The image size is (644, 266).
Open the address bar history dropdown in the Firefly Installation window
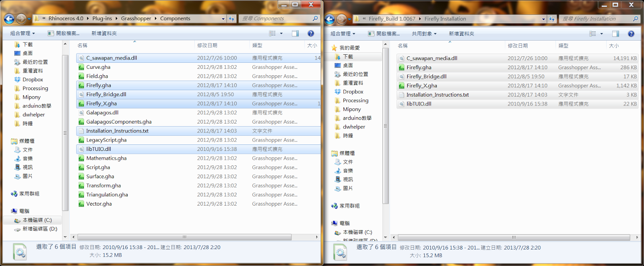(543, 19)
